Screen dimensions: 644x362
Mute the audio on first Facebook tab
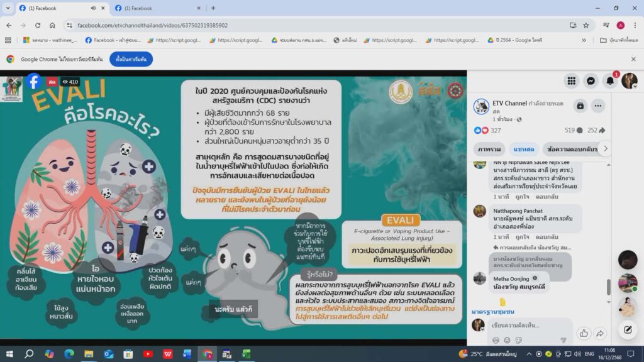point(93,8)
